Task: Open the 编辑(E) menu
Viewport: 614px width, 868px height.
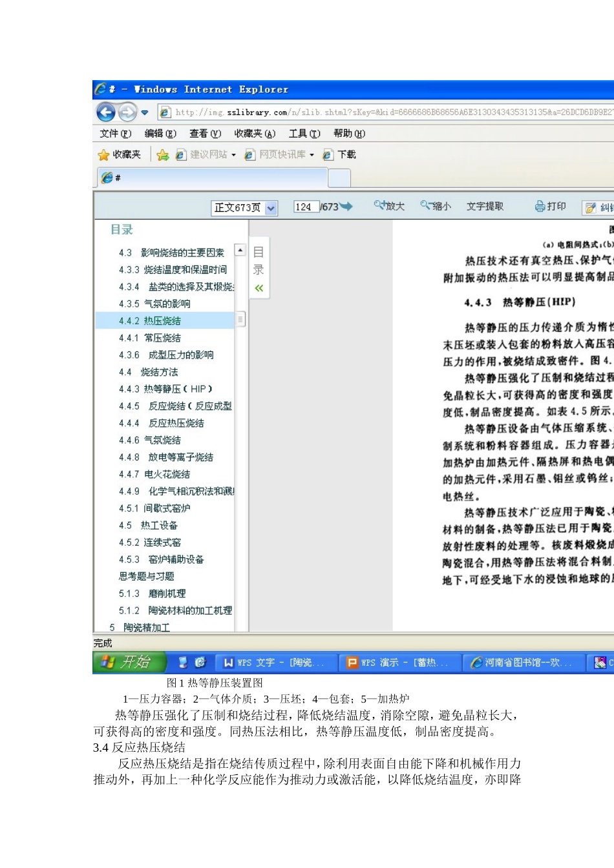Action: point(160,134)
